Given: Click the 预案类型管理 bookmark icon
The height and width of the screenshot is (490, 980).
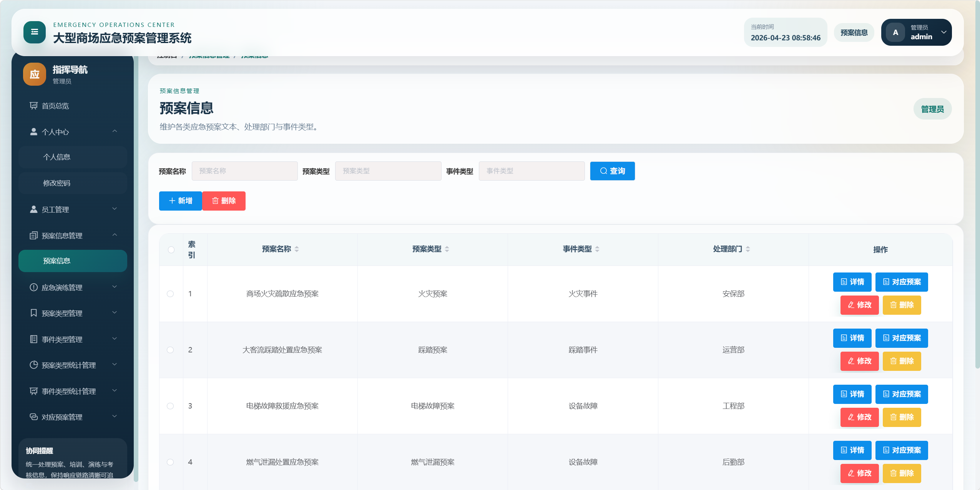Looking at the screenshot, I should [34, 313].
